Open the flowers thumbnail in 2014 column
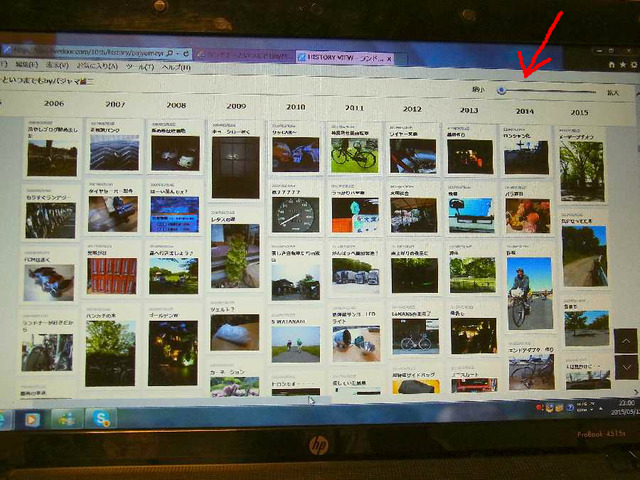 click(x=528, y=216)
